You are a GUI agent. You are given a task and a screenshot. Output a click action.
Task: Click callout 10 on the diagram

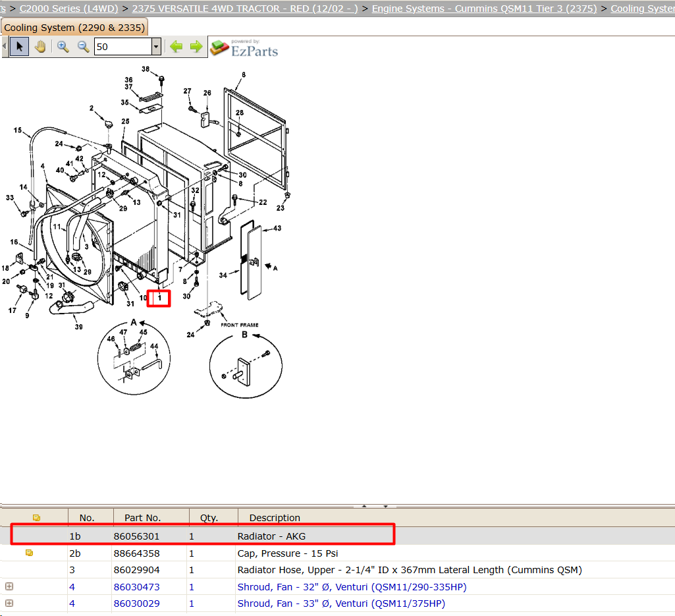click(143, 298)
